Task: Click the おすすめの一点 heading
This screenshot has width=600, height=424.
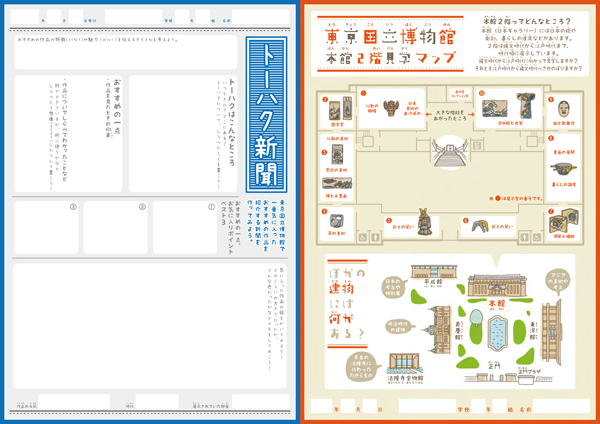Action: tap(117, 109)
